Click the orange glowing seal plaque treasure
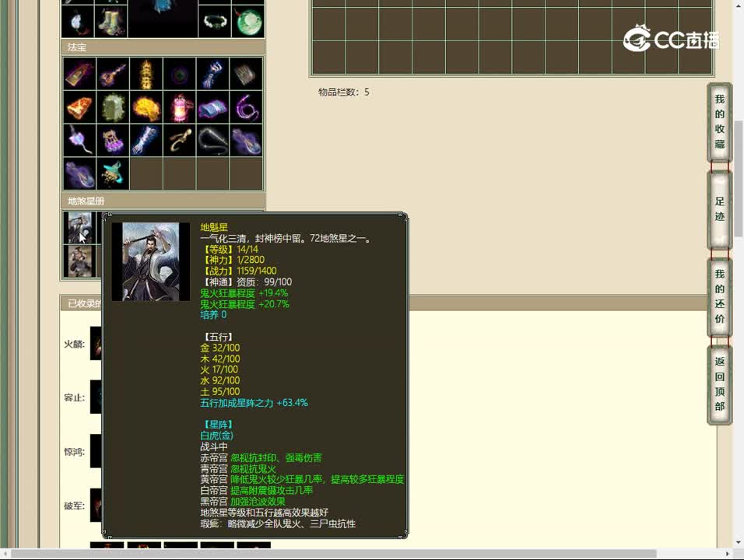744x560 pixels. [79, 107]
